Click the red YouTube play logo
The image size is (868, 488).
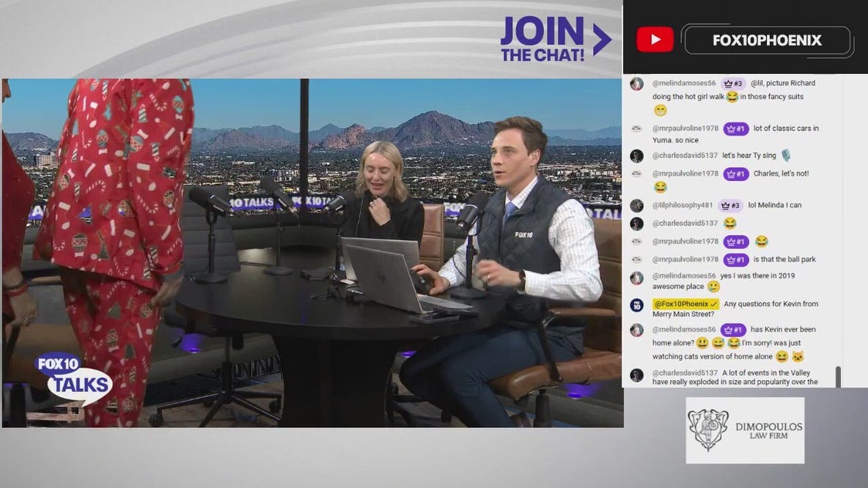point(655,40)
